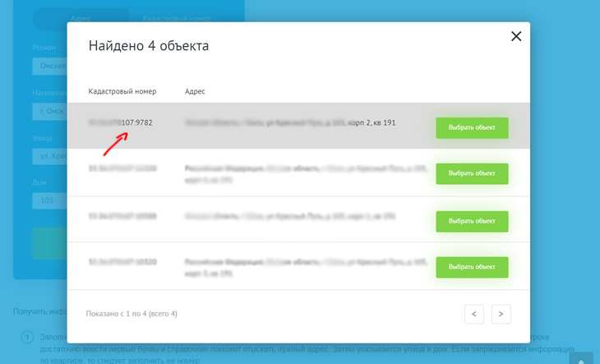The width and height of the screenshot is (600, 364).
Task: Open the 'Омская' region dropdown
Action: (49, 67)
